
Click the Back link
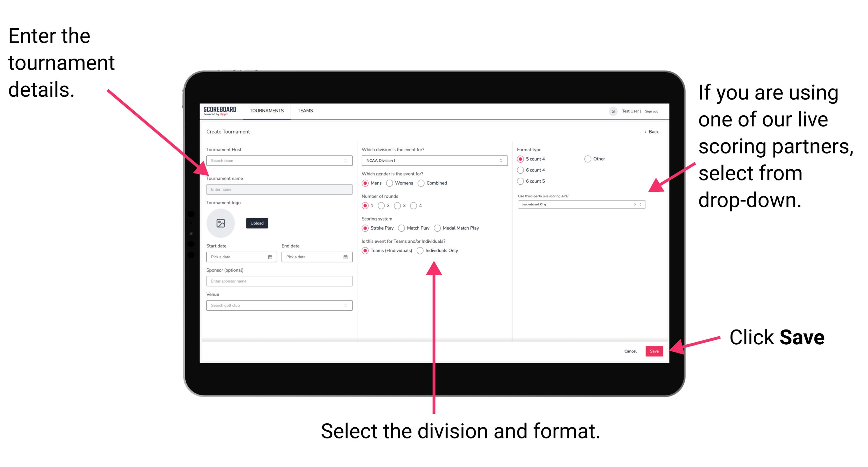651,132
